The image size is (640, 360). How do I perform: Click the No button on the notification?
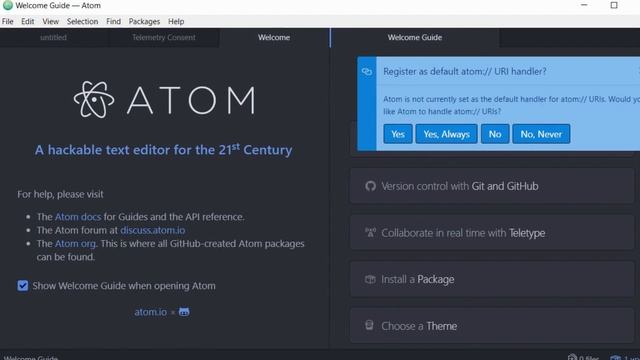495,134
